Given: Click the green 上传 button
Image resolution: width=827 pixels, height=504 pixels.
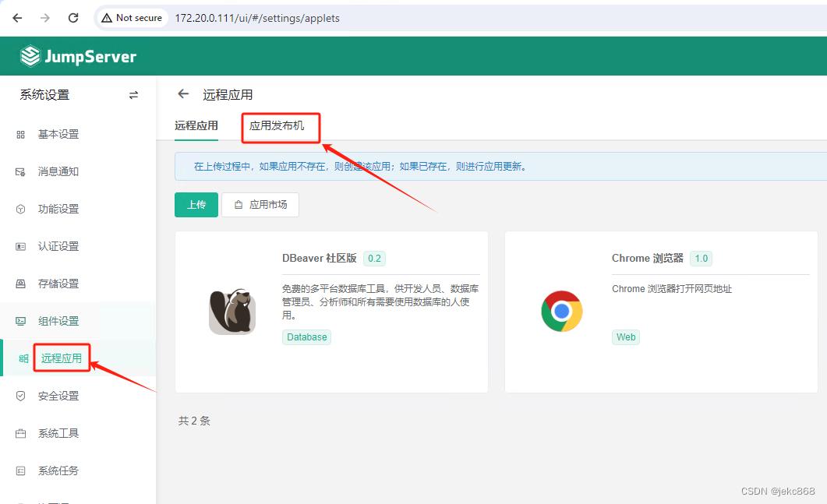Looking at the screenshot, I should (196, 205).
